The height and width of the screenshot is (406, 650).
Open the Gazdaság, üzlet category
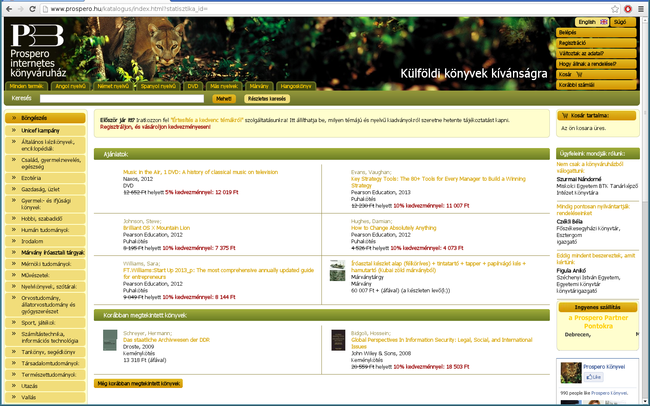[x=45, y=190]
